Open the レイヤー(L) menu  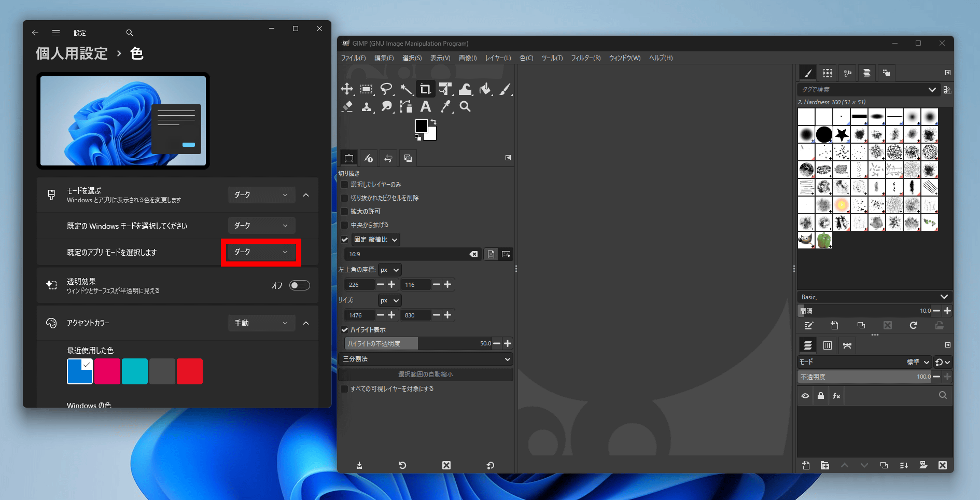pos(498,58)
